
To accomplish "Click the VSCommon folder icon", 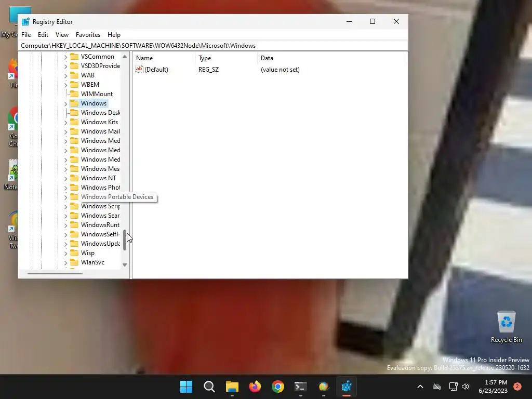I will pos(74,56).
